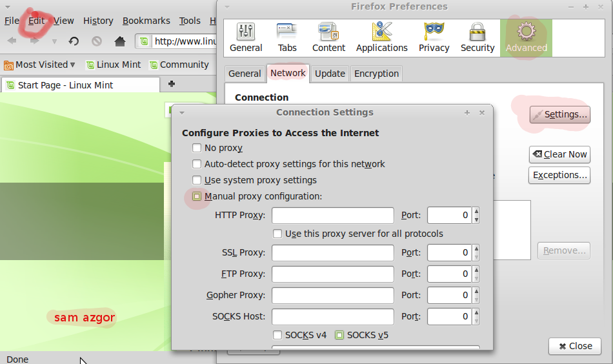Open the Community bookmark
The height and width of the screenshot is (364, 613).
[179, 65]
